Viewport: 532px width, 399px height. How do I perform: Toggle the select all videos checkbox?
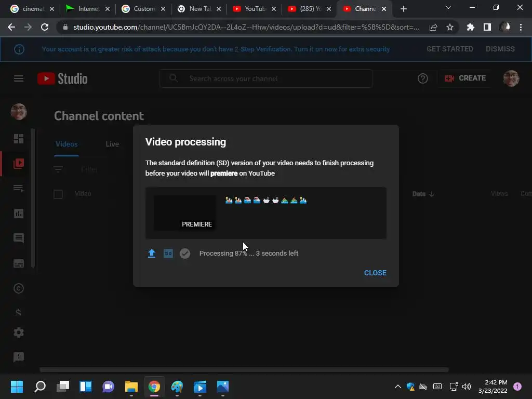tap(58, 194)
